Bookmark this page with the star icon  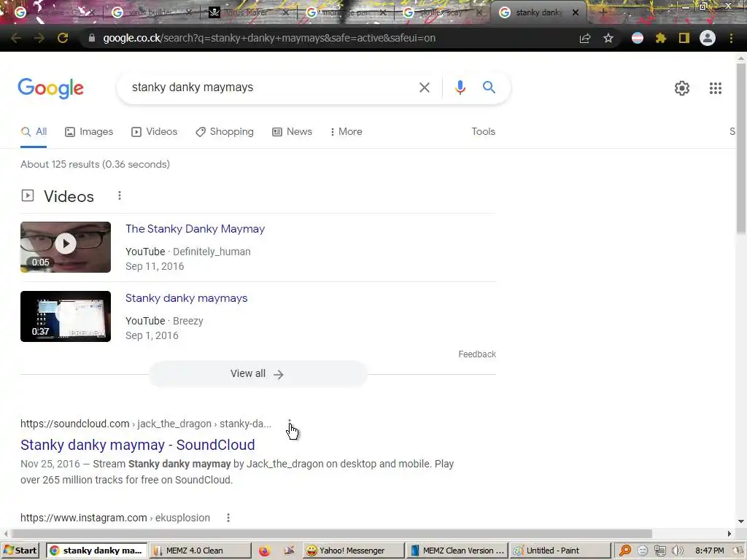tap(608, 38)
